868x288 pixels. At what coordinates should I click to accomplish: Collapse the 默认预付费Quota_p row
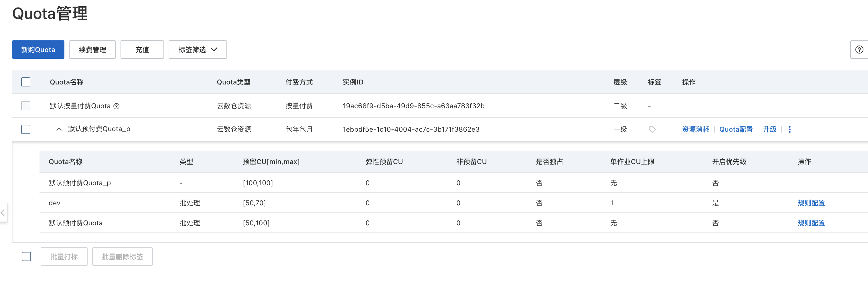[59, 129]
